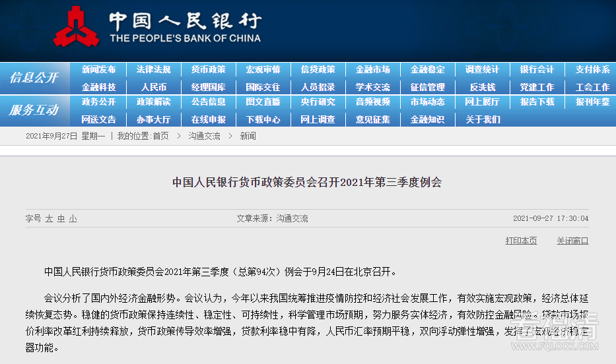Viewport: 616px width, 364px height.
Task: Visit 网上调查 page
Action: [318, 119]
